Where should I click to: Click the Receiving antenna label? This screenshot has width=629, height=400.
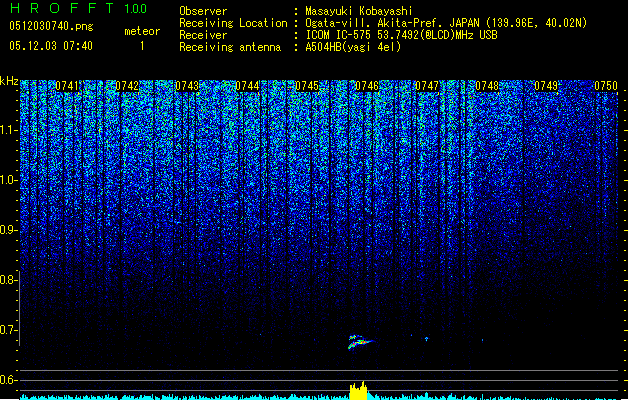click(x=230, y=47)
